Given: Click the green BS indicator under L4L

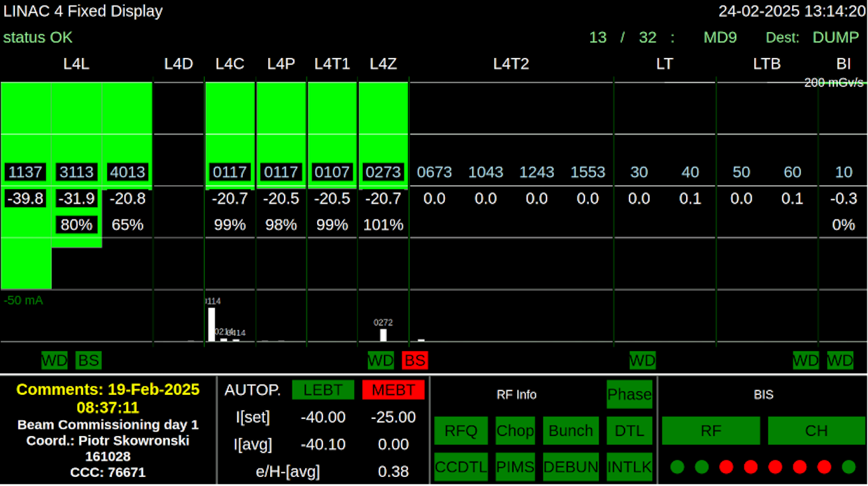Looking at the screenshot, I should tap(89, 361).
